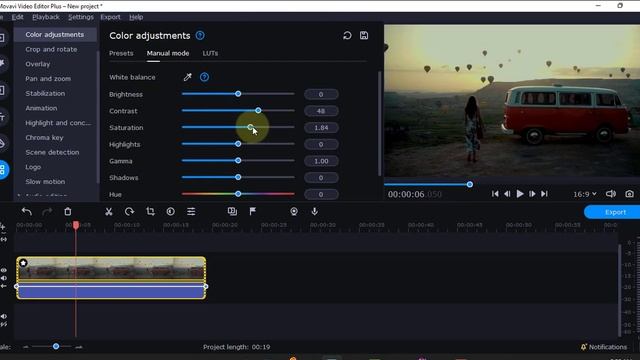Mute the video track audio

pos(4,278)
